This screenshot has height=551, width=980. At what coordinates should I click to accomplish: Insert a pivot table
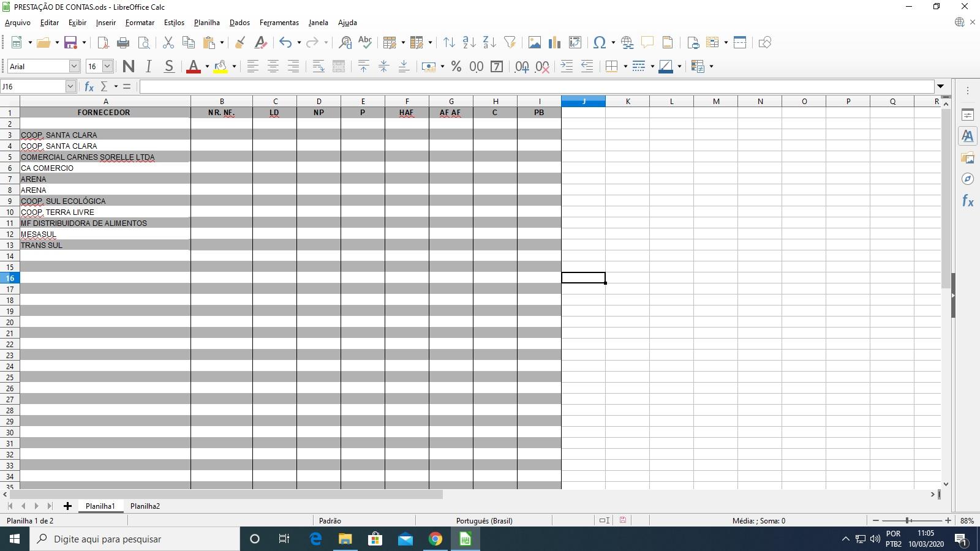(x=575, y=42)
